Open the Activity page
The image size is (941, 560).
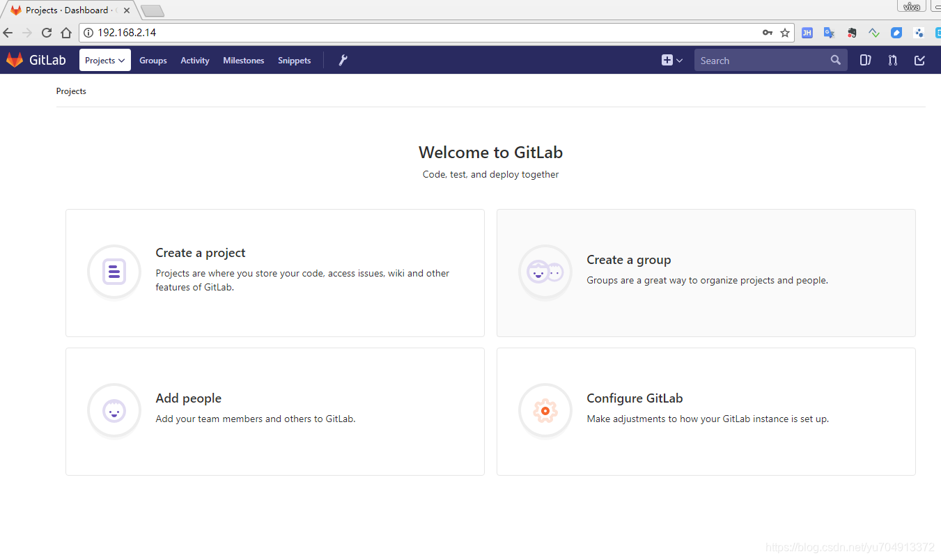(195, 61)
